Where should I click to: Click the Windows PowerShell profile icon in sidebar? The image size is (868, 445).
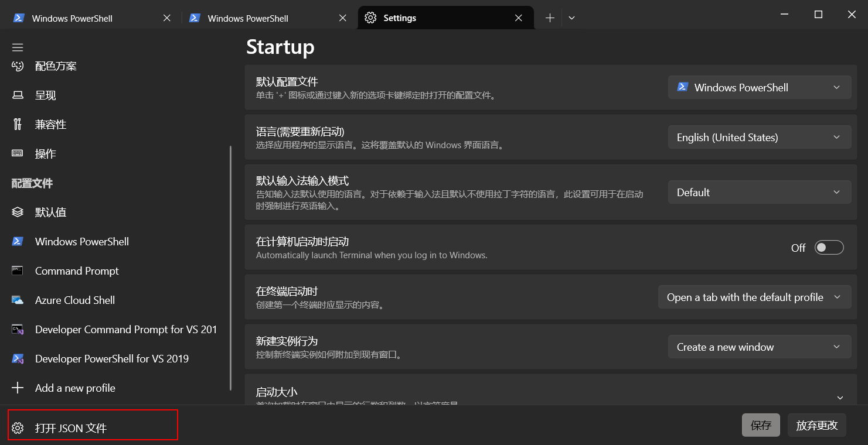click(18, 241)
